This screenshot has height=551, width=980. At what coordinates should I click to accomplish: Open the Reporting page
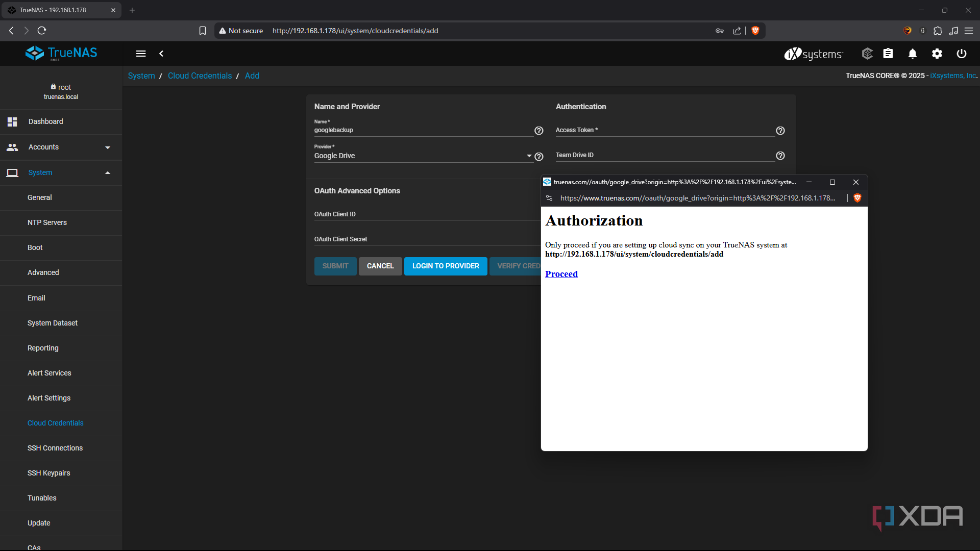(61, 348)
